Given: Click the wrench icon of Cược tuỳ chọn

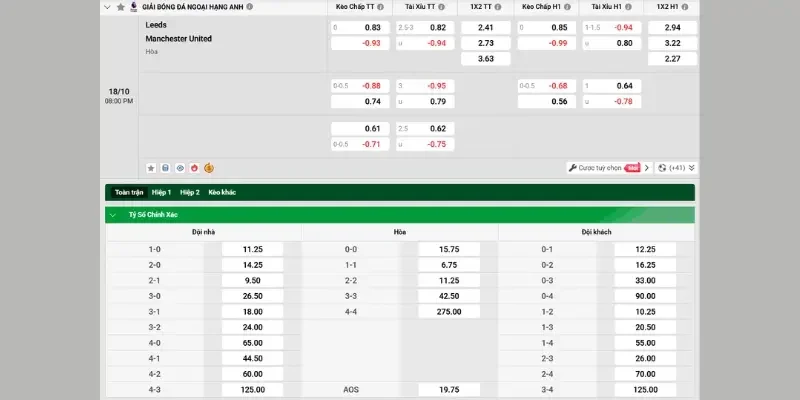Looking at the screenshot, I should click(x=572, y=168).
